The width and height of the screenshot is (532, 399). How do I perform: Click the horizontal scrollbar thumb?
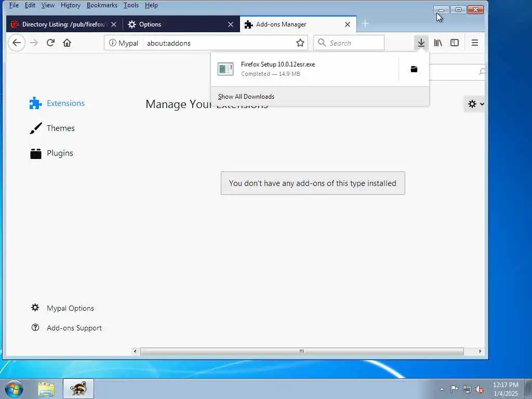[x=302, y=351]
